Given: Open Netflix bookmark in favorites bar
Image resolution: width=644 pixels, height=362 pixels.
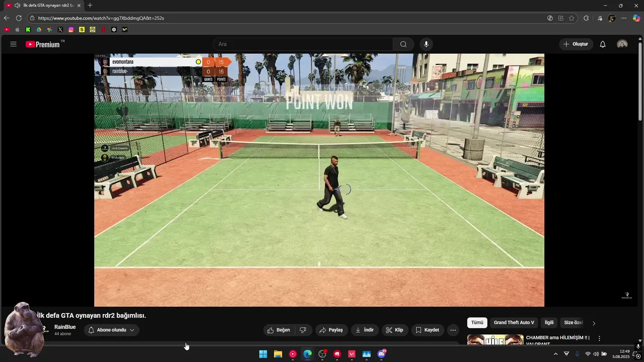Looking at the screenshot, I should point(103,30).
